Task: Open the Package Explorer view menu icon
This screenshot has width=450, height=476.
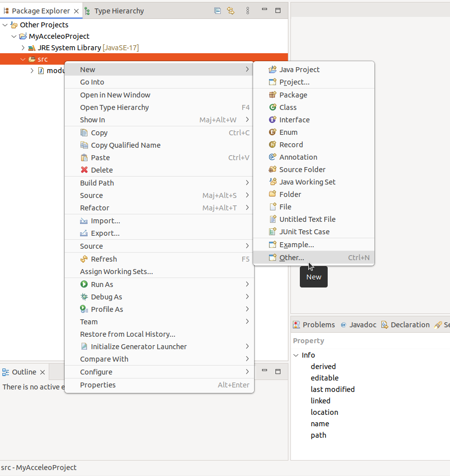Action: coord(248,10)
